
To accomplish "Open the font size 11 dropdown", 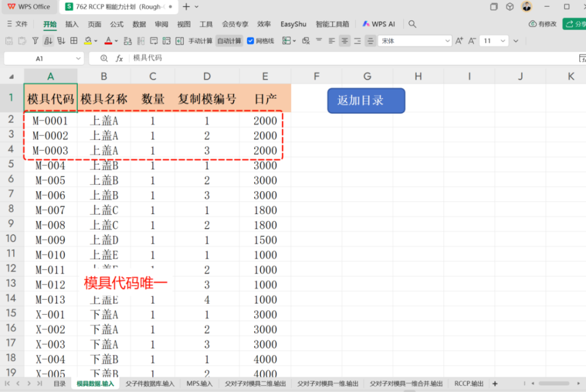I will point(503,41).
